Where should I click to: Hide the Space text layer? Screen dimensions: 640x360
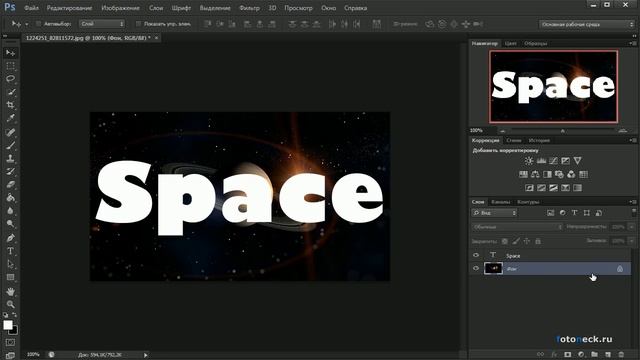476,255
